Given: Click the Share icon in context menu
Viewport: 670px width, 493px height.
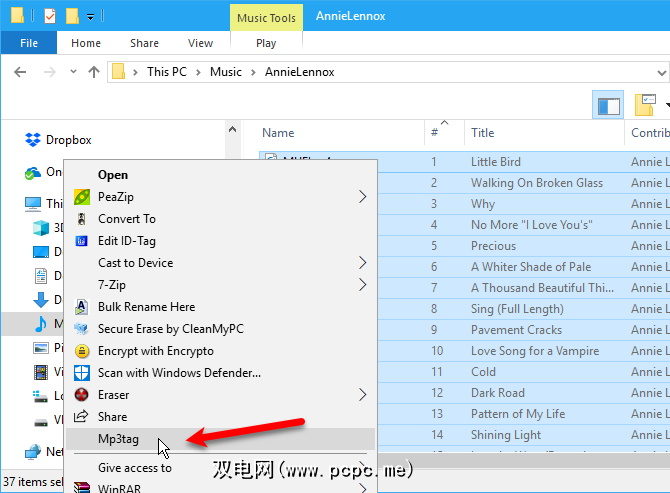Looking at the screenshot, I should 81,417.
